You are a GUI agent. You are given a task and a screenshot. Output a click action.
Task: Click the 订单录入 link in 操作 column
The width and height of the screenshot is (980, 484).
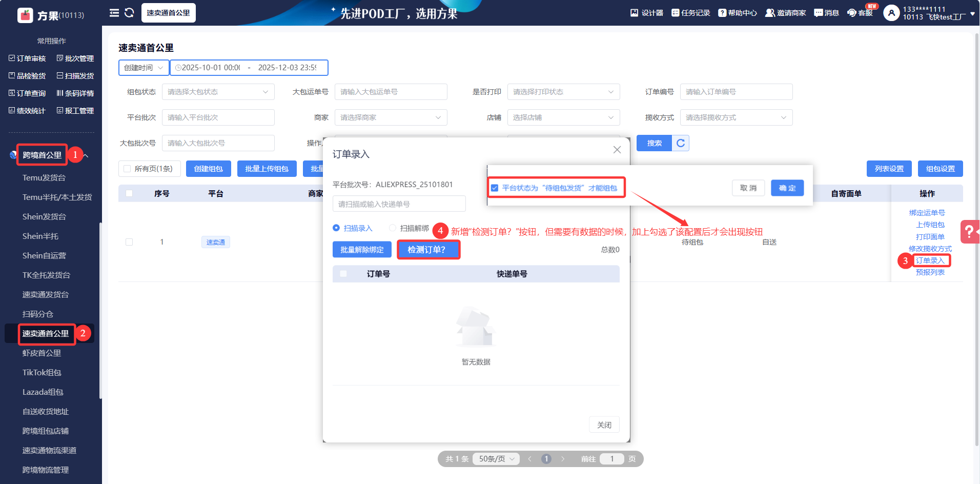pos(930,260)
